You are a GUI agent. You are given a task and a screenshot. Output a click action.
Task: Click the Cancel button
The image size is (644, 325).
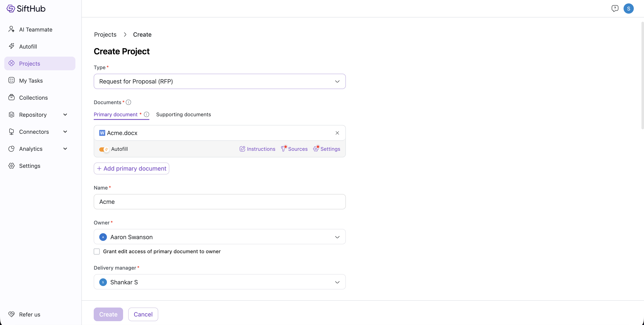[143, 314]
